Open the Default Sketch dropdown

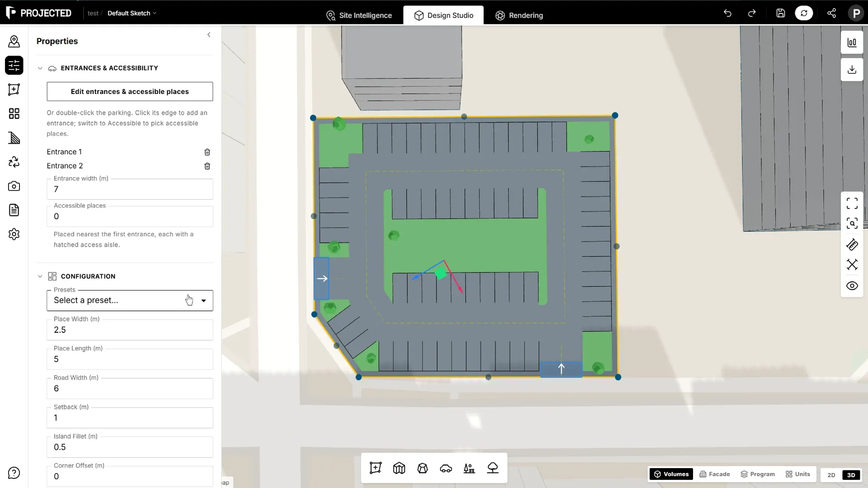coord(132,13)
